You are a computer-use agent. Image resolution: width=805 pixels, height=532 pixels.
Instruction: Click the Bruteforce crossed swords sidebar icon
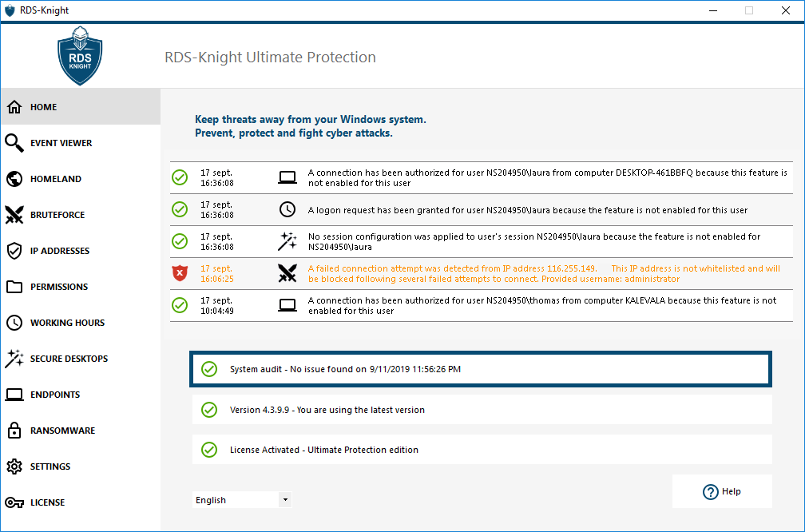[x=14, y=215]
